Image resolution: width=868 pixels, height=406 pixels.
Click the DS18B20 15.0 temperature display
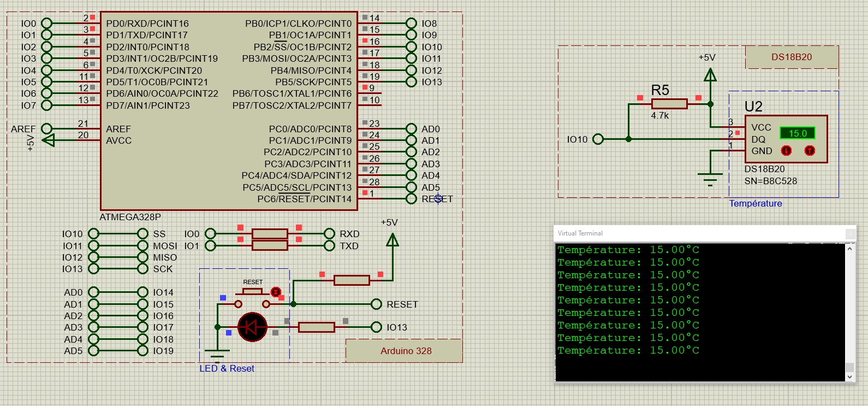click(x=797, y=133)
